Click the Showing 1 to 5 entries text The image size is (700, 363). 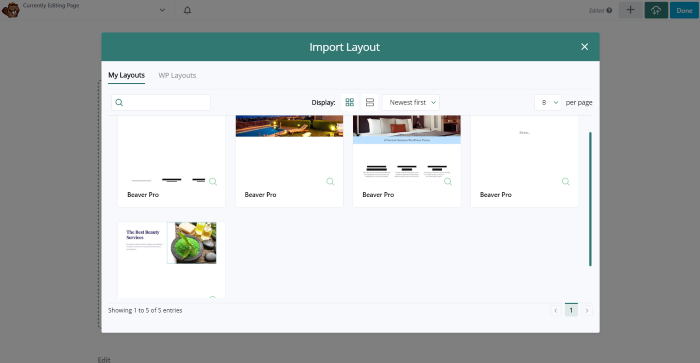point(145,310)
